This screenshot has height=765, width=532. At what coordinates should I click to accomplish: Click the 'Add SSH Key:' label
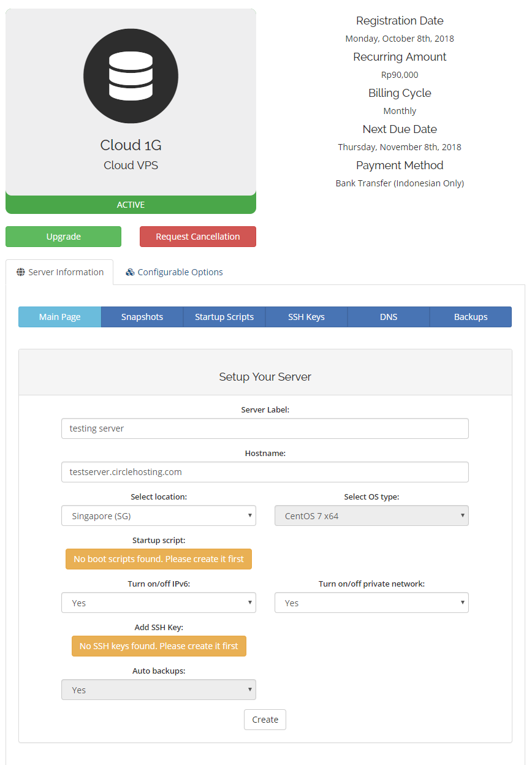pos(159,627)
